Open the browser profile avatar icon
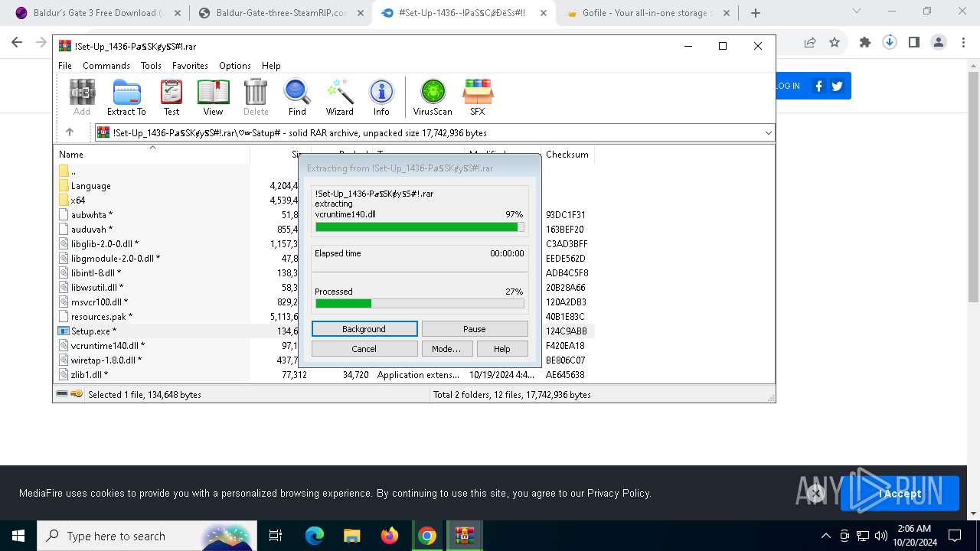The width and height of the screenshot is (980, 551). point(939,43)
